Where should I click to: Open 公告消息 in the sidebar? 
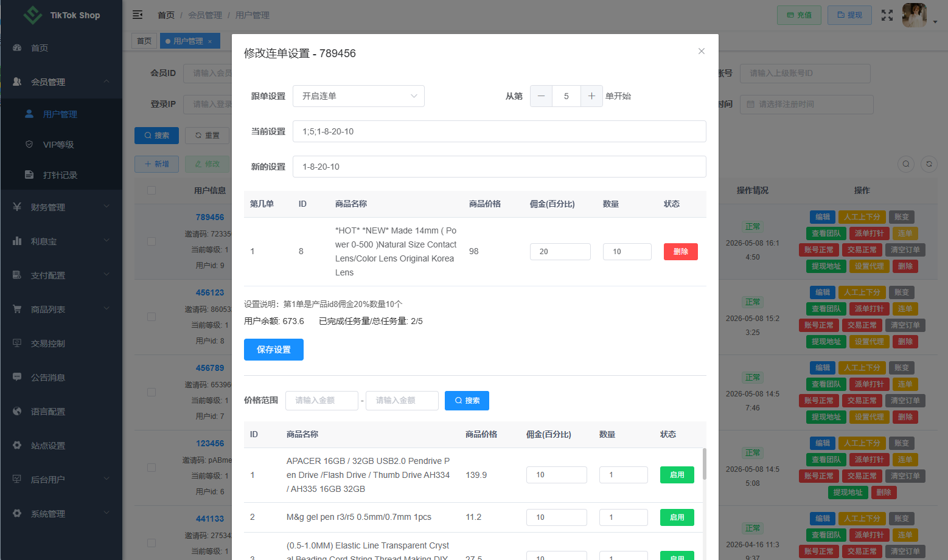pos(61,378)
